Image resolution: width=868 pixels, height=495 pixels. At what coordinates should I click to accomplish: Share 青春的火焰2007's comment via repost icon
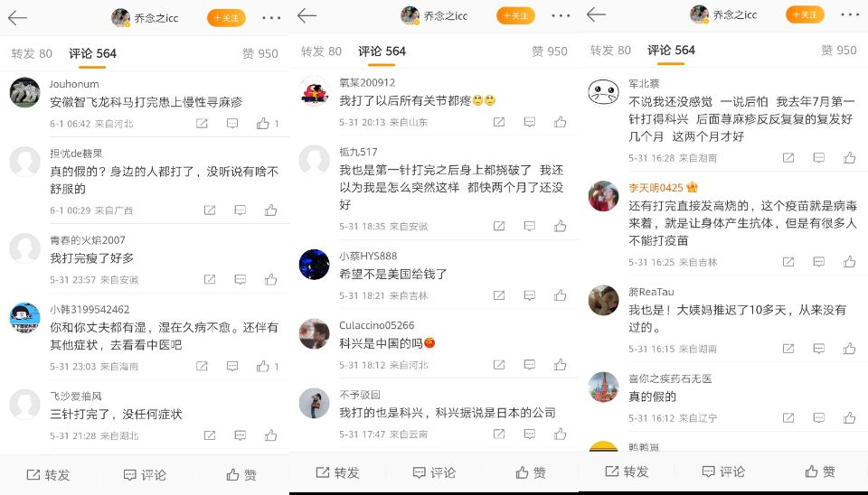(x=210, y=279)
